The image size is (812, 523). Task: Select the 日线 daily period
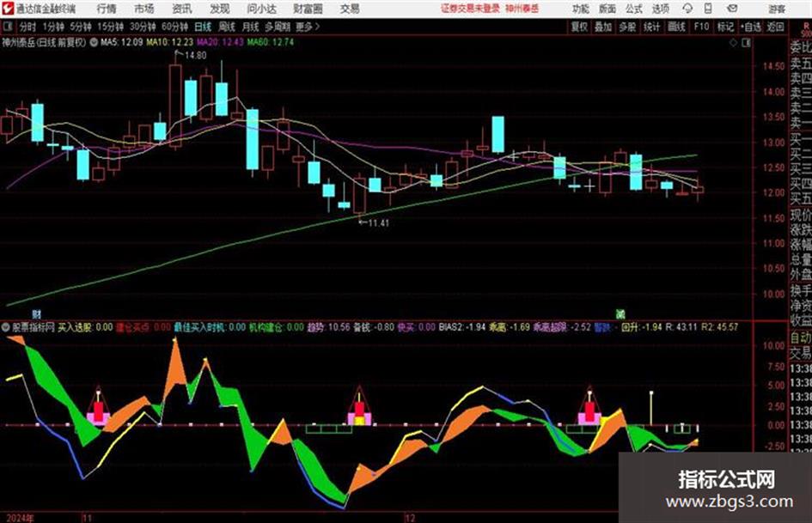(203, 27)
